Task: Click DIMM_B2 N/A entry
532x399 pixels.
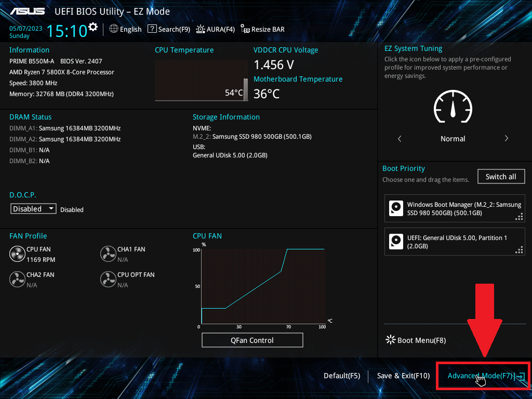Action: tap(30, 161)
